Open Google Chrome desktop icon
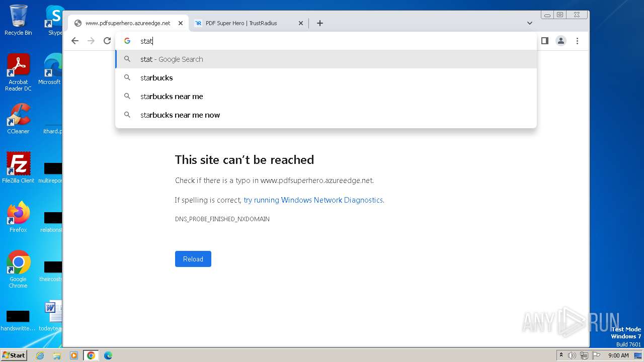This screenshot has width=644, height=362. [18, 269]
